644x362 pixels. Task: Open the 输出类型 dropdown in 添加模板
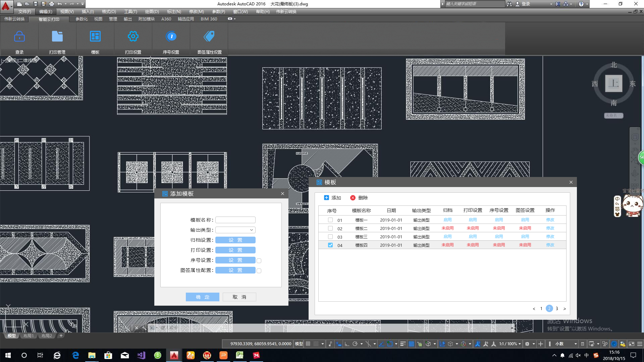[x=235, y=230]
